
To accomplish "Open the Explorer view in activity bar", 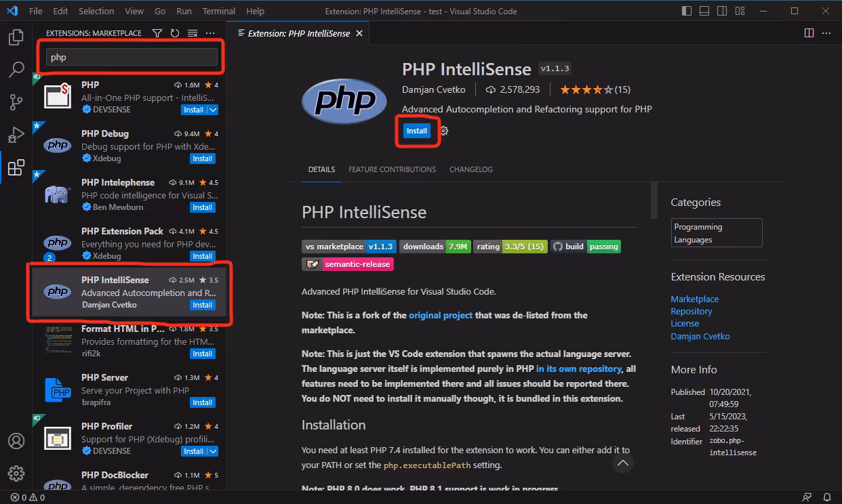I will pos(16,37).
